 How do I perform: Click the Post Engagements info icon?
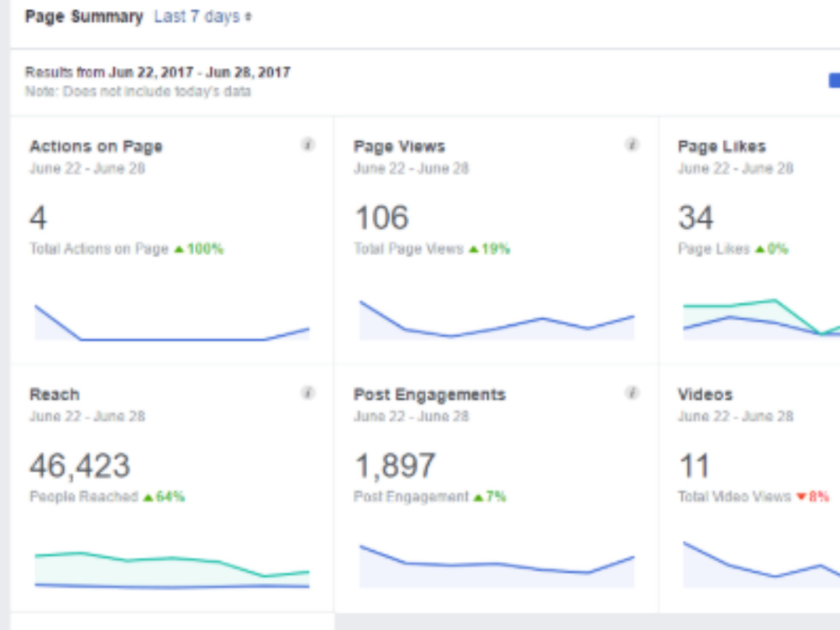tap(633, 392)
